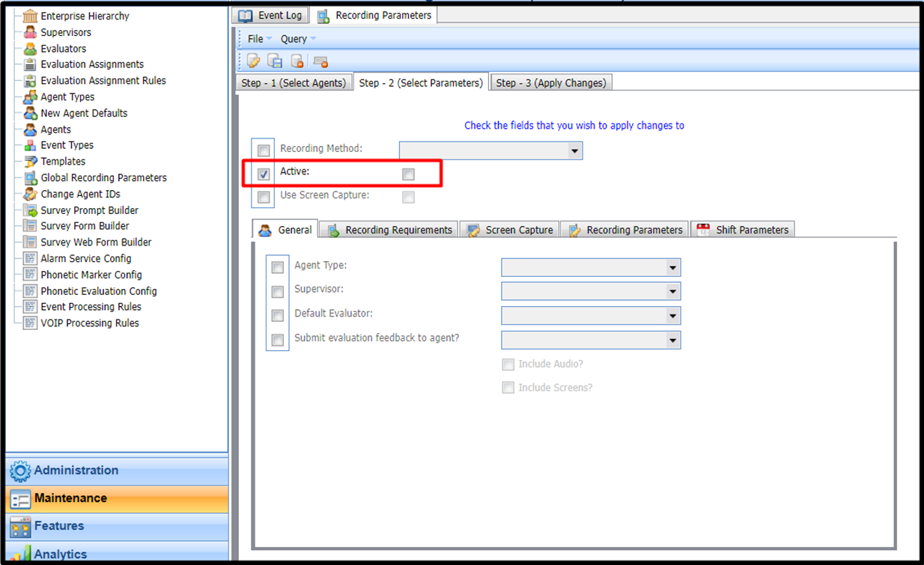Image resolution: width=924 pixels, height=565 pixels.
Task: Click the database pencil edit toolbar icon
Action: pyautogui.click(x=253, y=61)
